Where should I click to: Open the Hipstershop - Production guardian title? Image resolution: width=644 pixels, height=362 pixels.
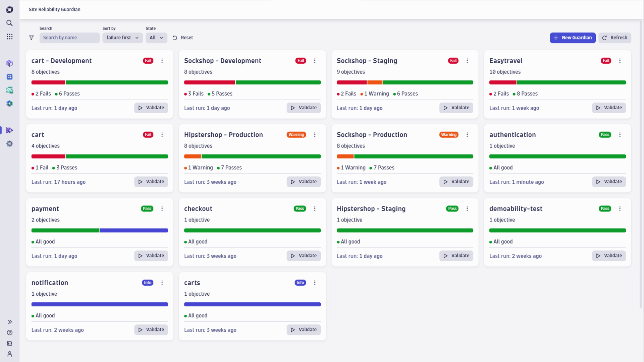[223, 135]
